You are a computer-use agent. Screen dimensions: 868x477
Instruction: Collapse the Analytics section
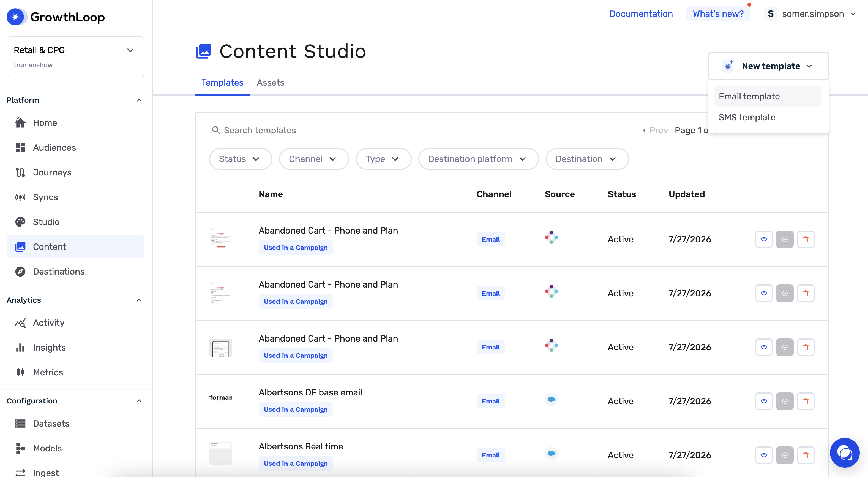(x=139, y=300)
